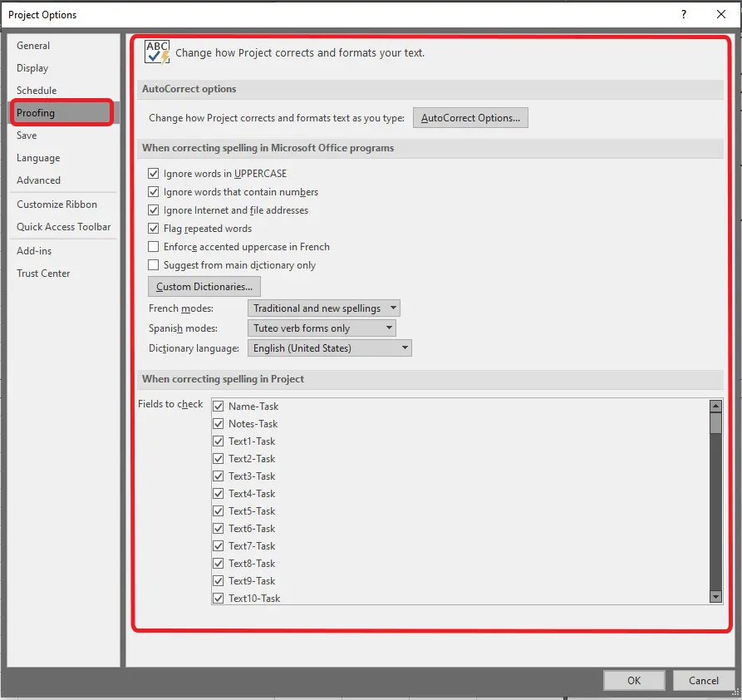The width and height of the screenshot is (742, 700).
Task: Click the fields list scrollbar thumb
Action: (x=716, y=423)
